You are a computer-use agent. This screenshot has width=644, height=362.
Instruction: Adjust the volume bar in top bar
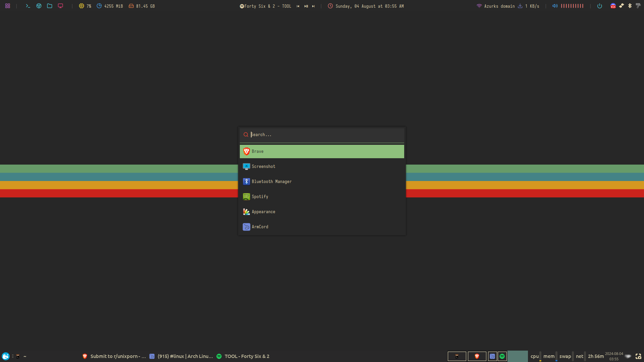(x=572, y=6)
